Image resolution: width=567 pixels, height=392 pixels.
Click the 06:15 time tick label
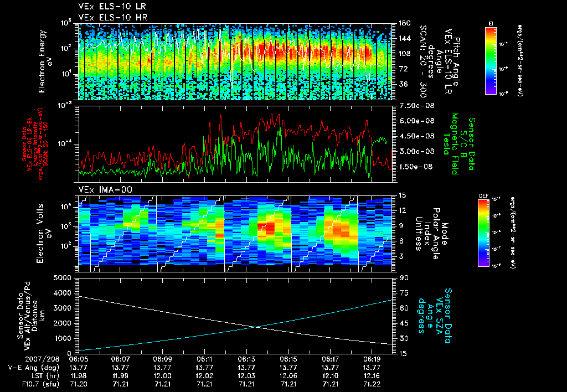pos(288,360)
